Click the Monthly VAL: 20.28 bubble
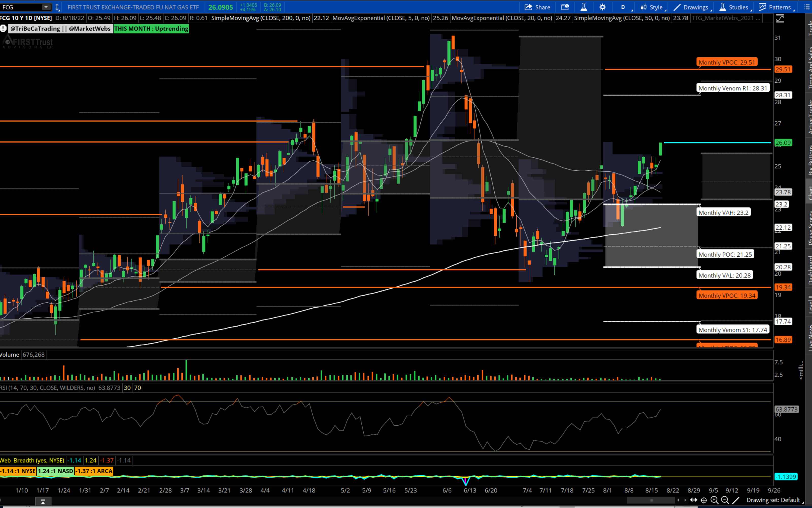812x508 pixels. coord(724,275)
